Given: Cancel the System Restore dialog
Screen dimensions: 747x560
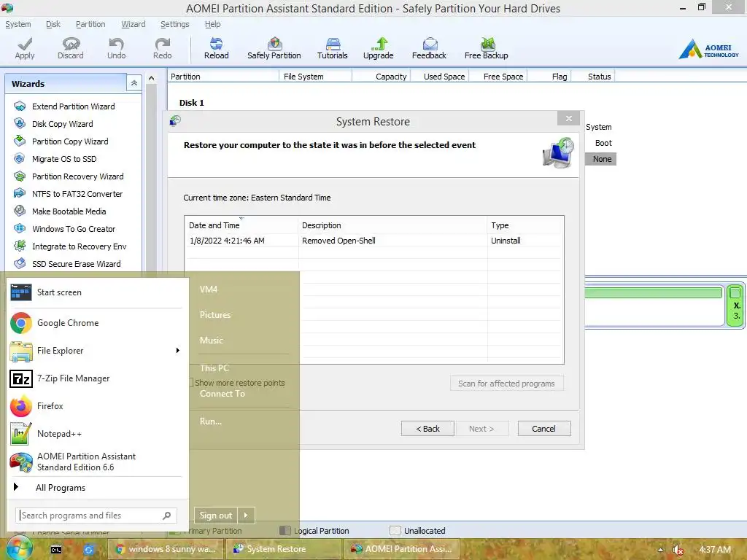Looking at the screenshot, I should tap(544, 429).
